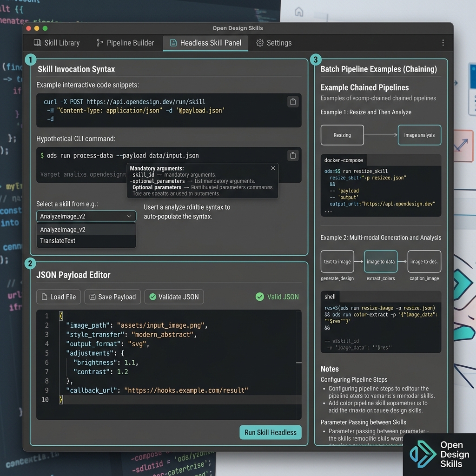This screenshot has height=476, width=476.
Task: Click the Load File button
Action: point(59,297)
